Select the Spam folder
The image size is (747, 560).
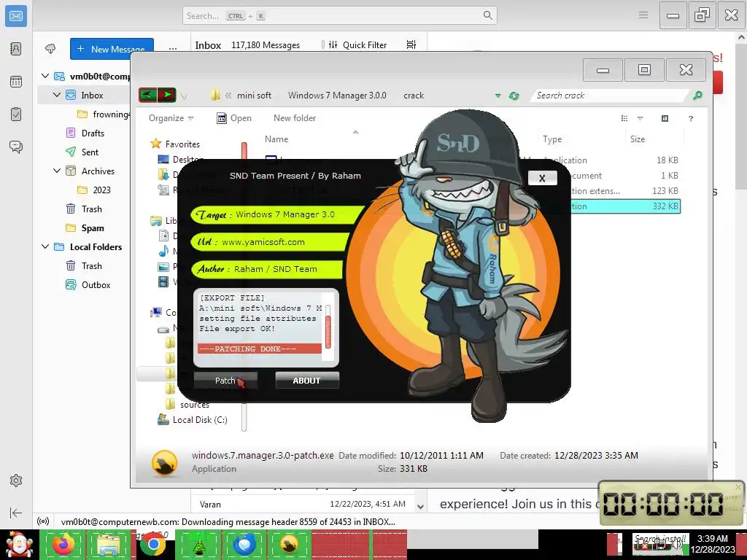(93, 228)
